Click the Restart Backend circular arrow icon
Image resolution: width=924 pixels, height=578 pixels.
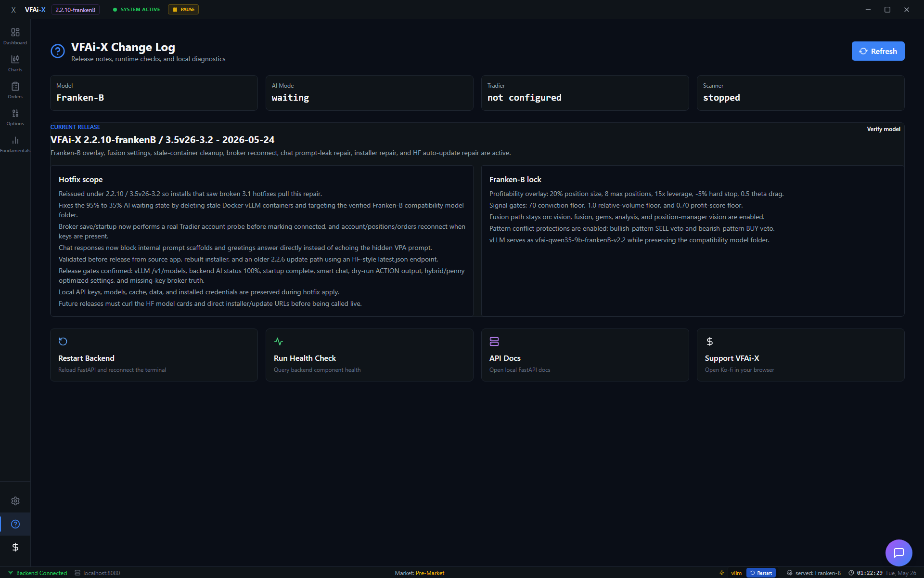(63, 342)
